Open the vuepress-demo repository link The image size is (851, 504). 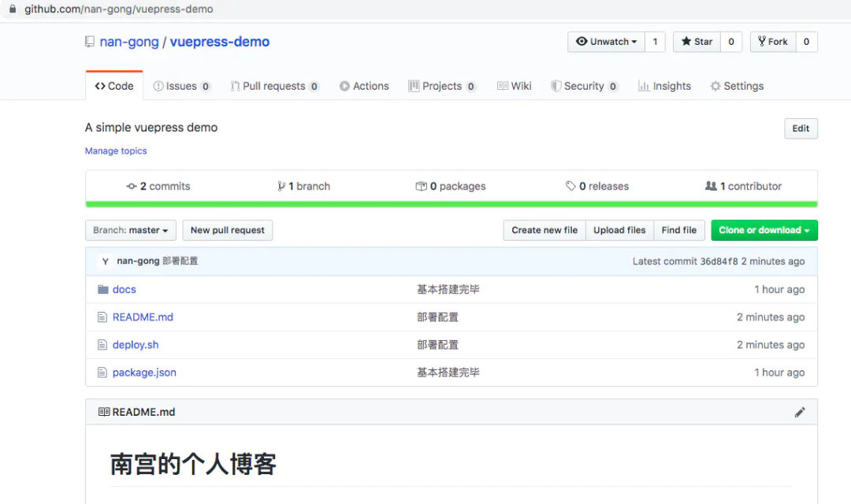click(219, 42)
